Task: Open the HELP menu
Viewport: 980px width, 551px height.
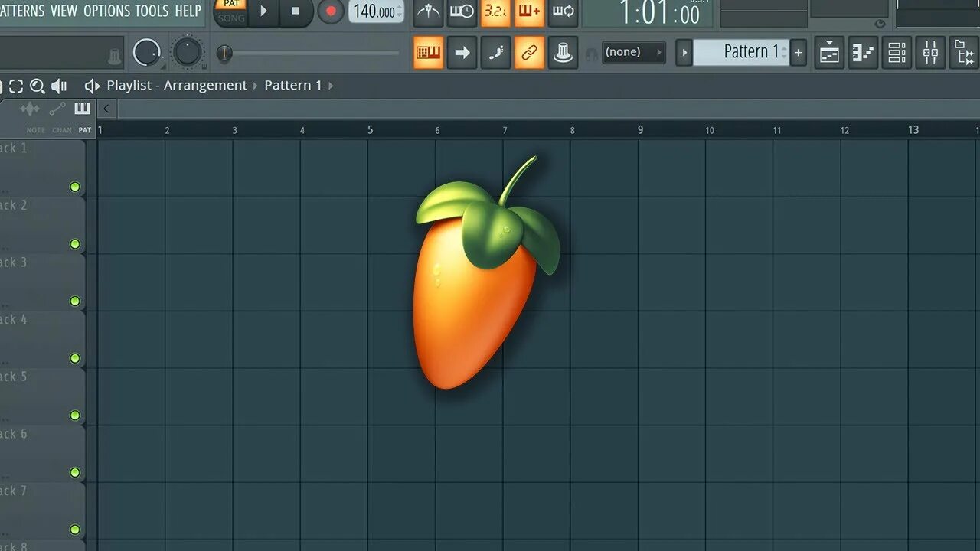Action: (x=188, y=11)
